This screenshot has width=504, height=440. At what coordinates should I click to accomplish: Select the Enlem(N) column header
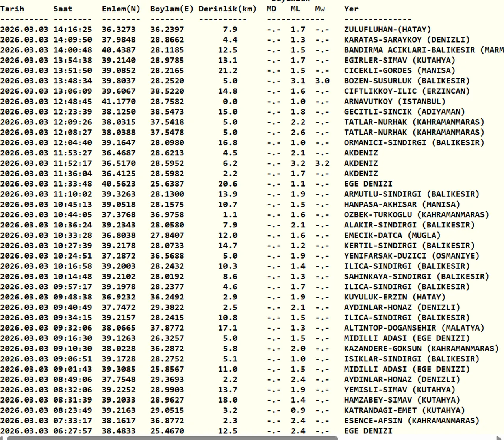(x=121, y=9)
